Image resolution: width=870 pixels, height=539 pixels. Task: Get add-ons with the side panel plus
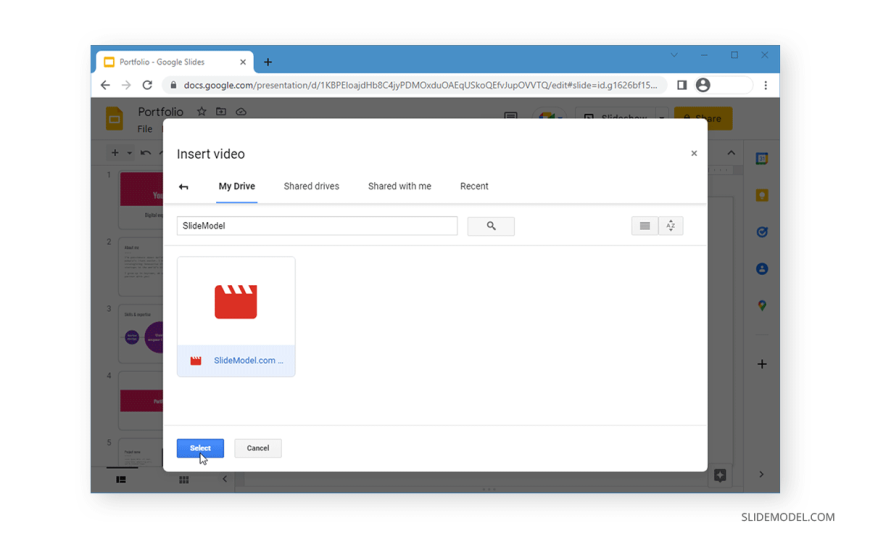[x=762, y=364]
